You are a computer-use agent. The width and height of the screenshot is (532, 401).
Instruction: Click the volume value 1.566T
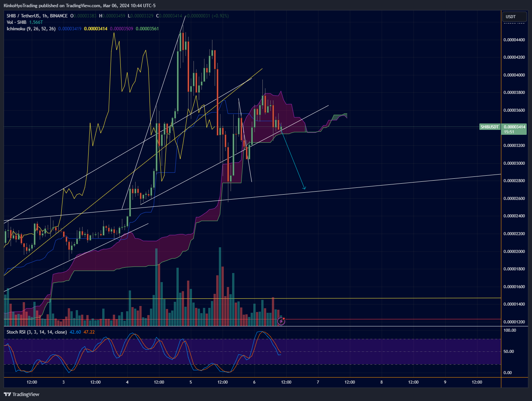(x=36, y=22)
